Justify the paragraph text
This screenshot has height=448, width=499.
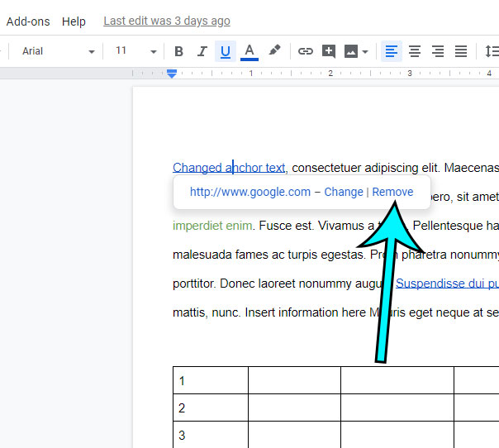point(461,51)
